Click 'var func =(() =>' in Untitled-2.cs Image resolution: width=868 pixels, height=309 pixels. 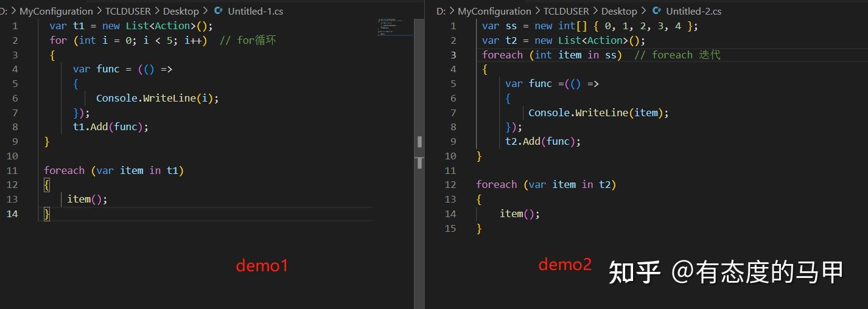tap(552, 83)
